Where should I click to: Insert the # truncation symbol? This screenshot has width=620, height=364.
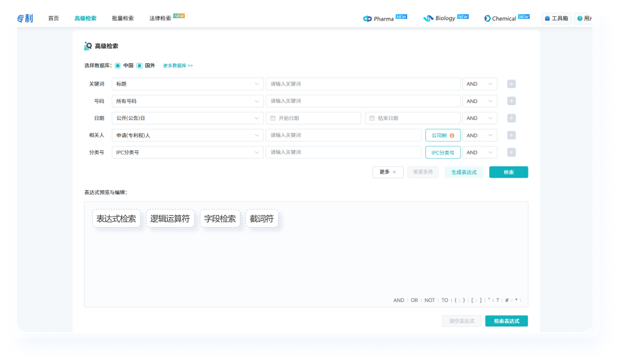[507, 300]
